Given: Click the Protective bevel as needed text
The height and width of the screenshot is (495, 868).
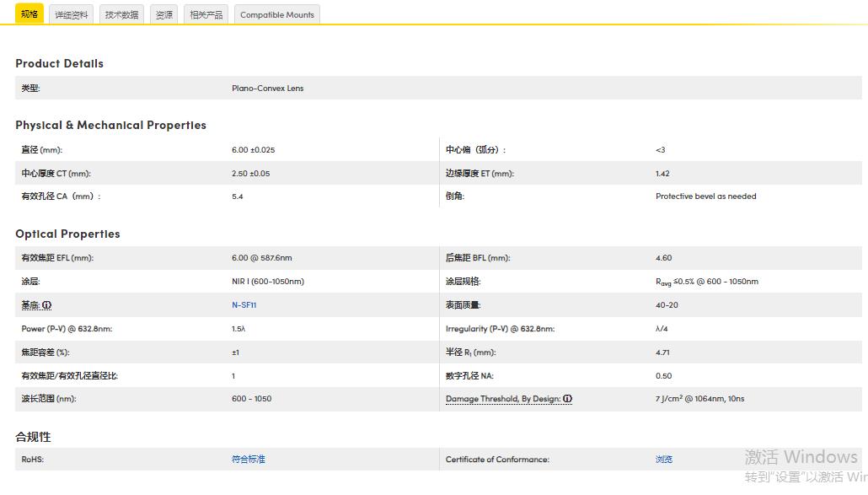Looking at the screenshot, I should pyautogui.click(x=705, y=196).
